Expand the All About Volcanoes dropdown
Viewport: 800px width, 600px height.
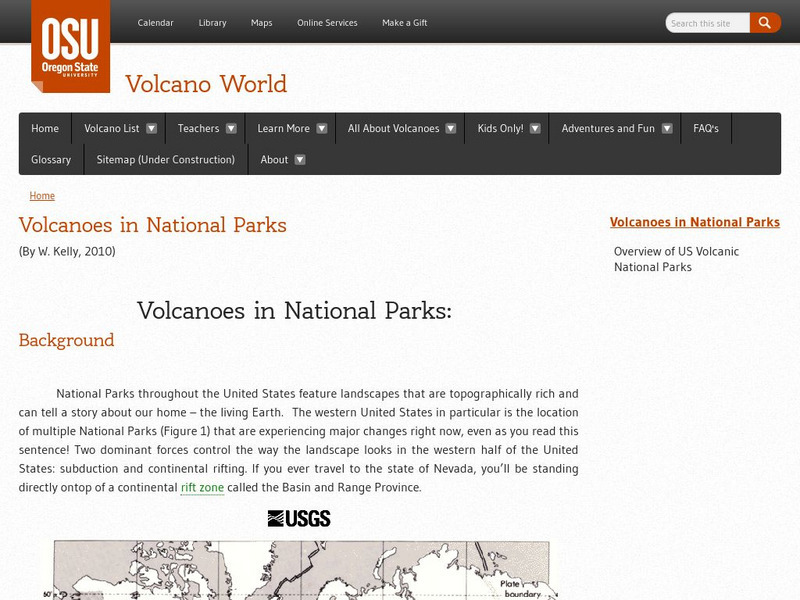click(400, 128)
